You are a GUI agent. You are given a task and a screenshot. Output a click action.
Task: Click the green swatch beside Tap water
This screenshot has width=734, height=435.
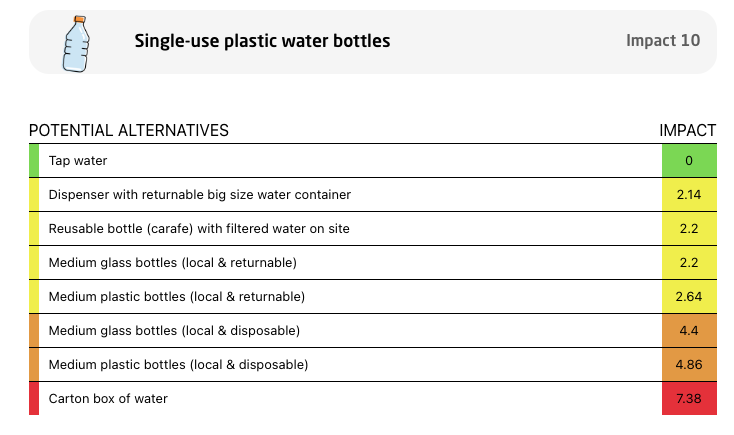click(34, 161)
